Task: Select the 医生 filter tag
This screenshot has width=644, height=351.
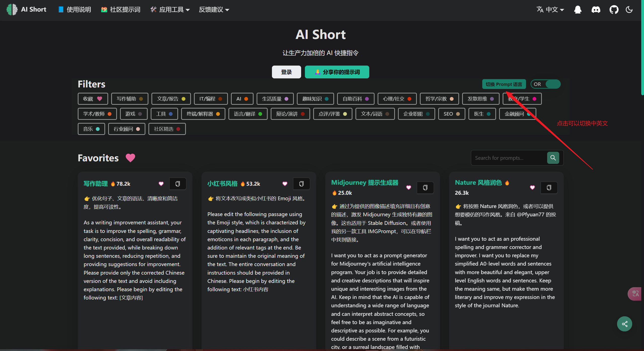Action: pos(482,114)
